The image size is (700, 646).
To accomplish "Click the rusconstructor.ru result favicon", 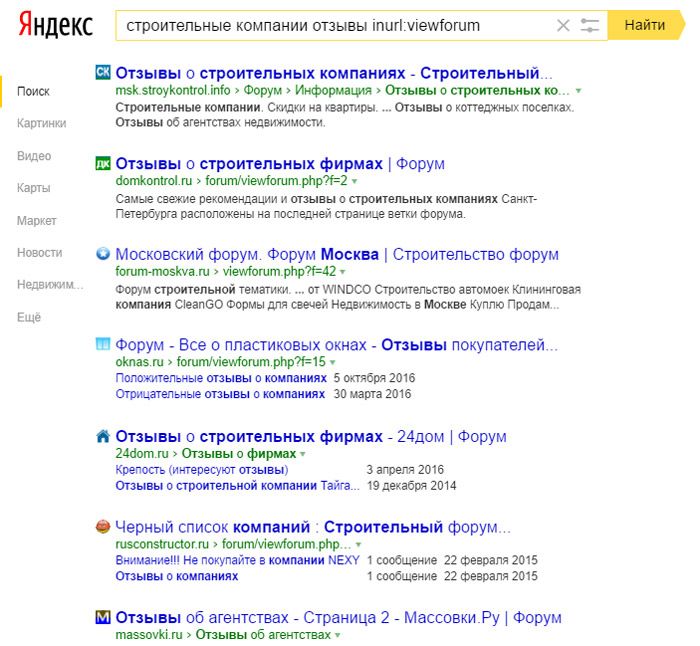I will point(103,526).
